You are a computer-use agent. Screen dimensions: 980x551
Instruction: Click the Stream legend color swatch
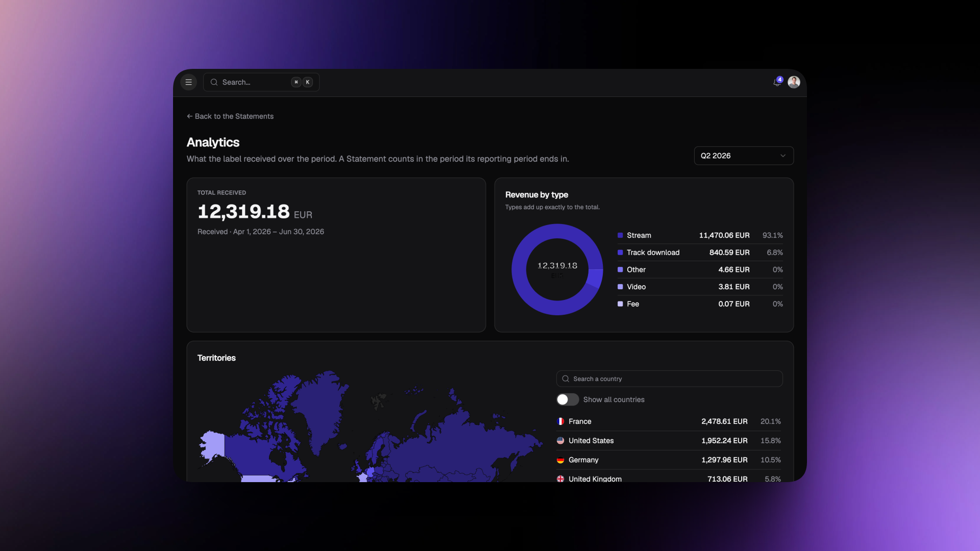click(620, 235)
